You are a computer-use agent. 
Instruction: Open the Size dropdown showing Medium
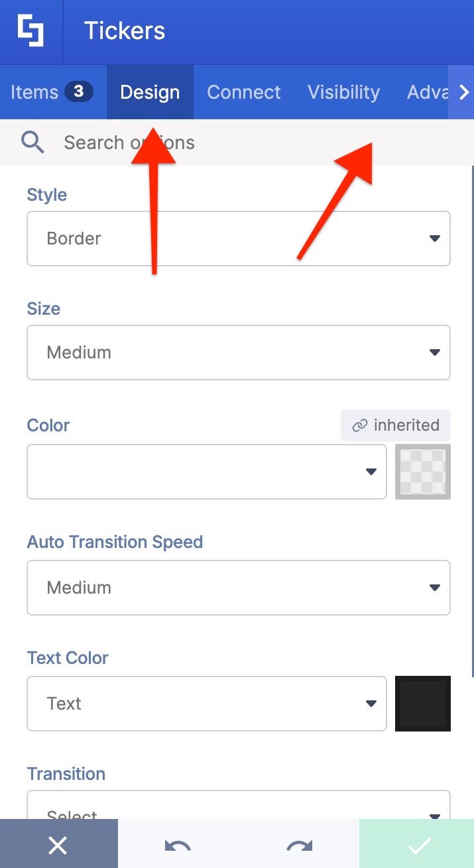point(239,353)
